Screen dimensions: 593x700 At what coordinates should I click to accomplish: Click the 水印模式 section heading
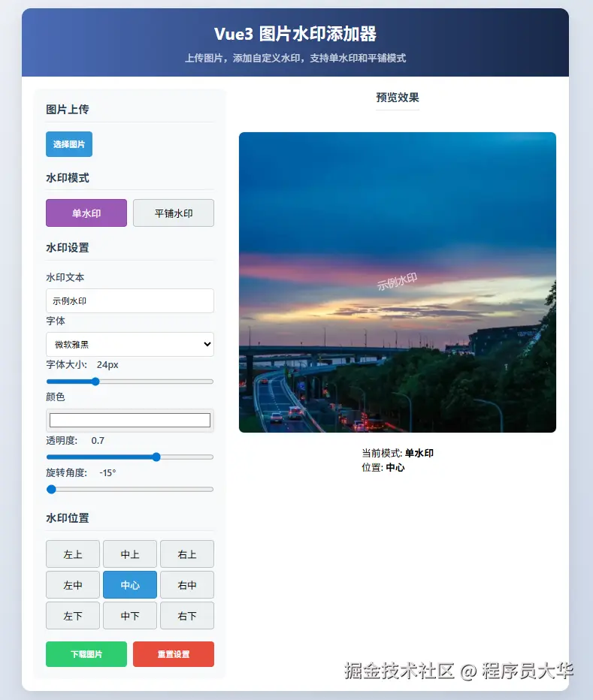68,178
